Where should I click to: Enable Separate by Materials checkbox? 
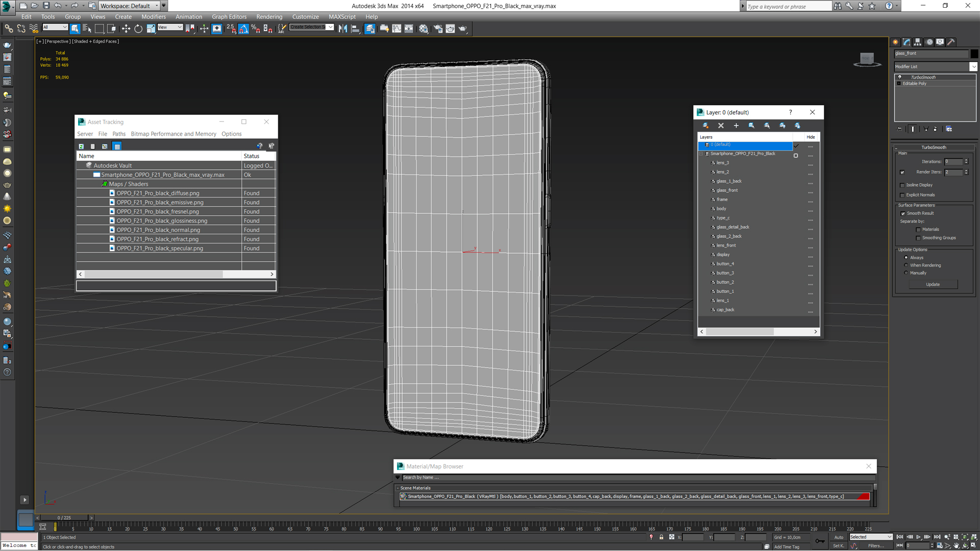(918, 230)
